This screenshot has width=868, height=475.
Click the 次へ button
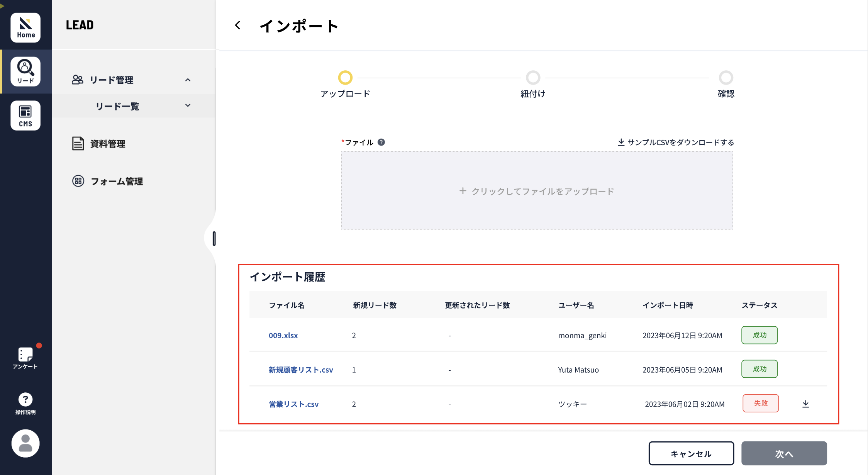click(x=784, y=453)
